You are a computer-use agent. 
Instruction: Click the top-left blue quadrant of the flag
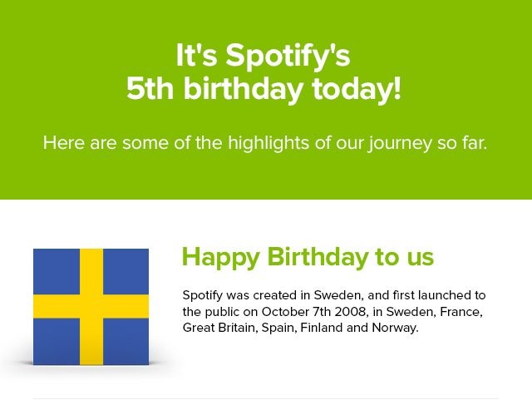tap(57, 271)
